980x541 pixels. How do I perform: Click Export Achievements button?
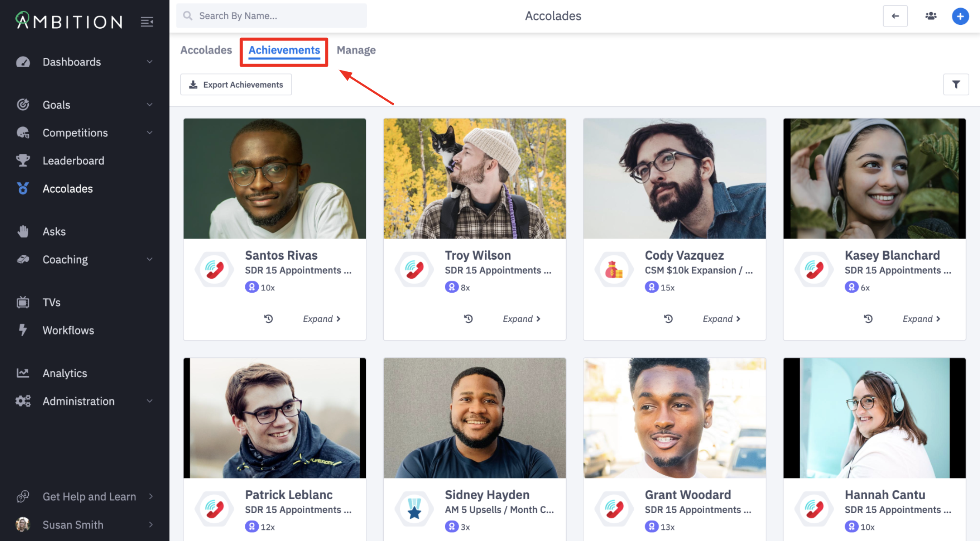pos(236,85)
